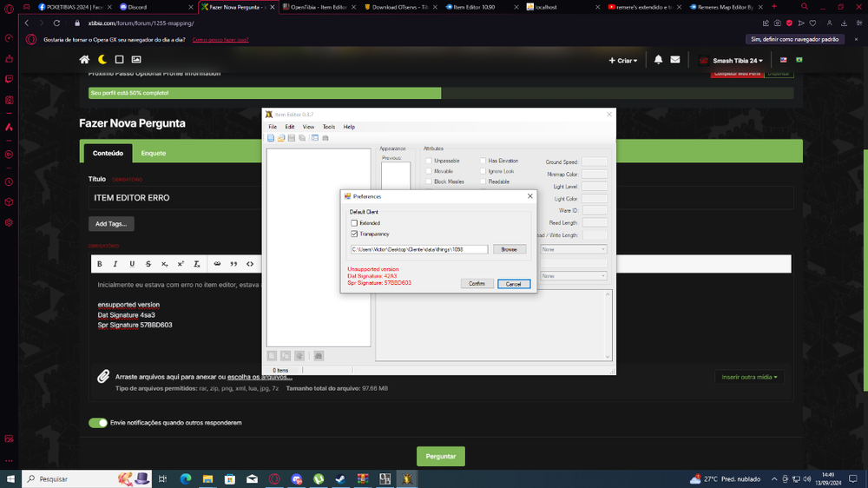Click the Italic formatting icon in editor
The height and width of the screenshot is (488, 868).
pyautogui.click(x=115, y=264)
